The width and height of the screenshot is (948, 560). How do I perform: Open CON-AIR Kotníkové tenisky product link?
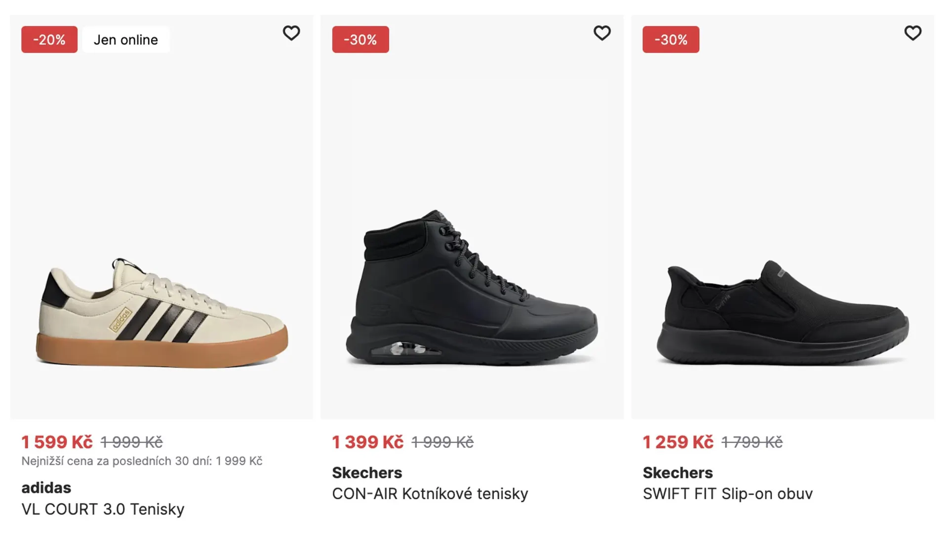click(x=430, y=493)
